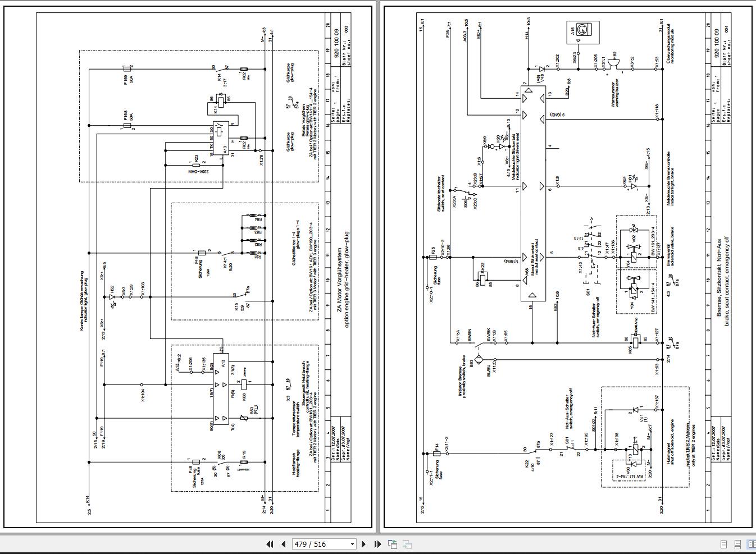
Task: Go to the previous page
Action: [283, 544]
